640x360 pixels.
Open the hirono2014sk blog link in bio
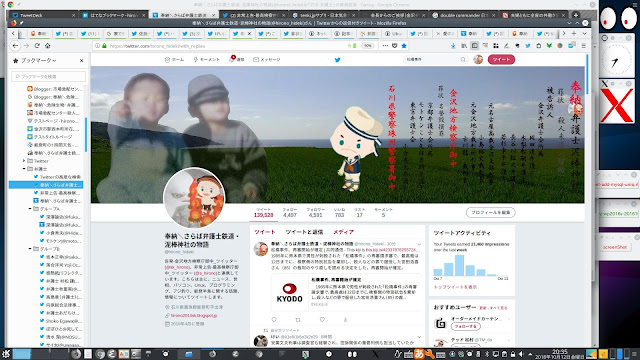click(x=194, y=316)
